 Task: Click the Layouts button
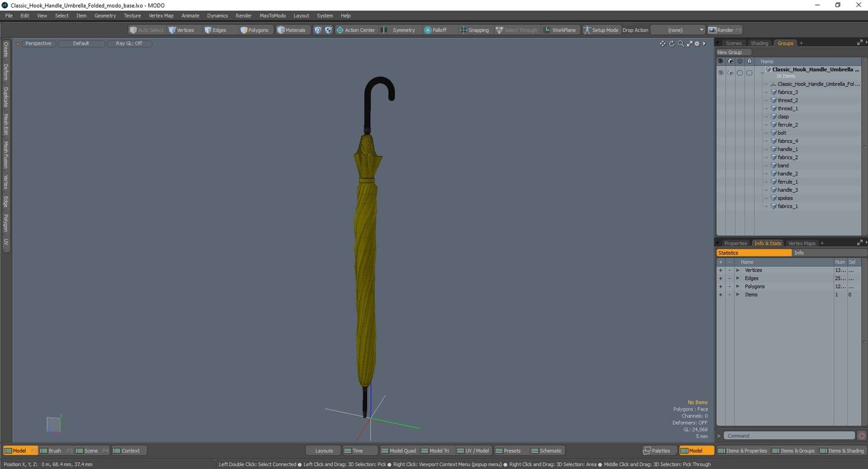pyautogui.click(x=324, y=451)
